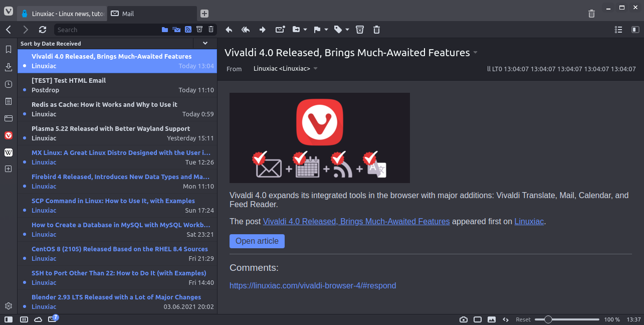Image resolution: width=644 pixels, height=325 pixels.
Task: Open page actions code icon
Action: (x=506, y=319)
